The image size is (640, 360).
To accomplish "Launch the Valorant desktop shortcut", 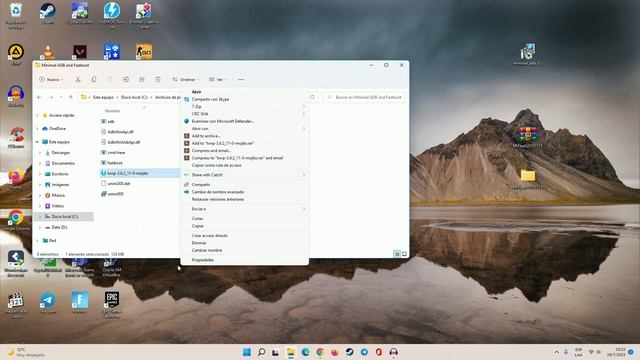I will 80,52.
